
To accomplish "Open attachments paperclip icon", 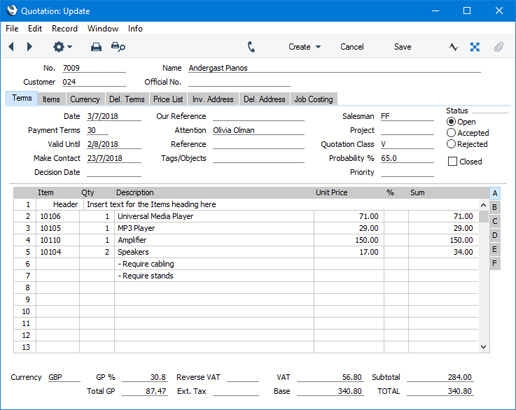I will pyautogui.click(x=499, y=47).
